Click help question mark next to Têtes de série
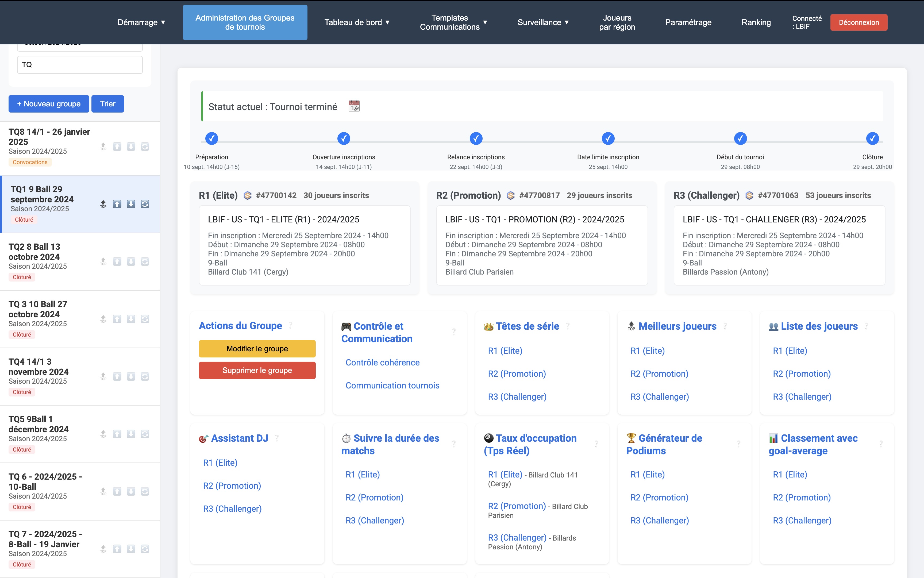The width and height of the screenshot is (924, 578). click(x=568, y=326)
